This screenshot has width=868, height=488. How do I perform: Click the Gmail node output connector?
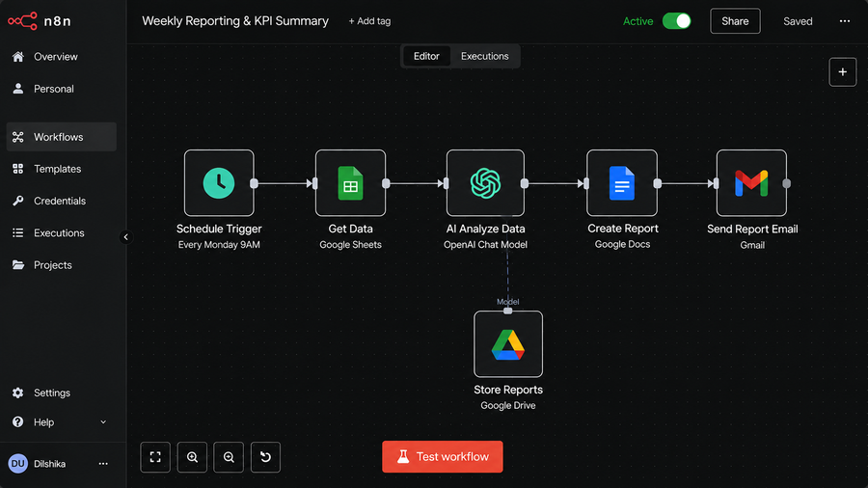point(787,183)
